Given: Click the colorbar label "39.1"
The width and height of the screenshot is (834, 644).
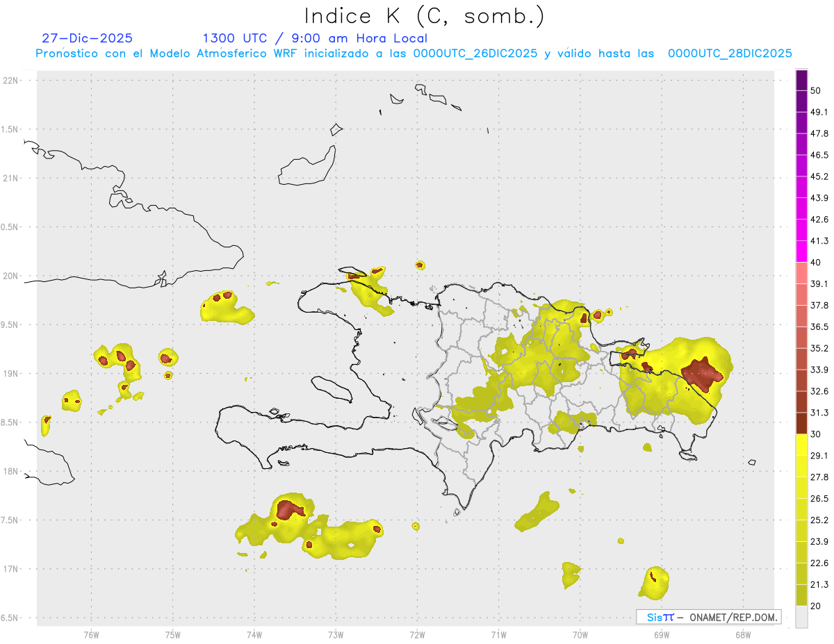Looking at the screenshot, I should [819, 283].
